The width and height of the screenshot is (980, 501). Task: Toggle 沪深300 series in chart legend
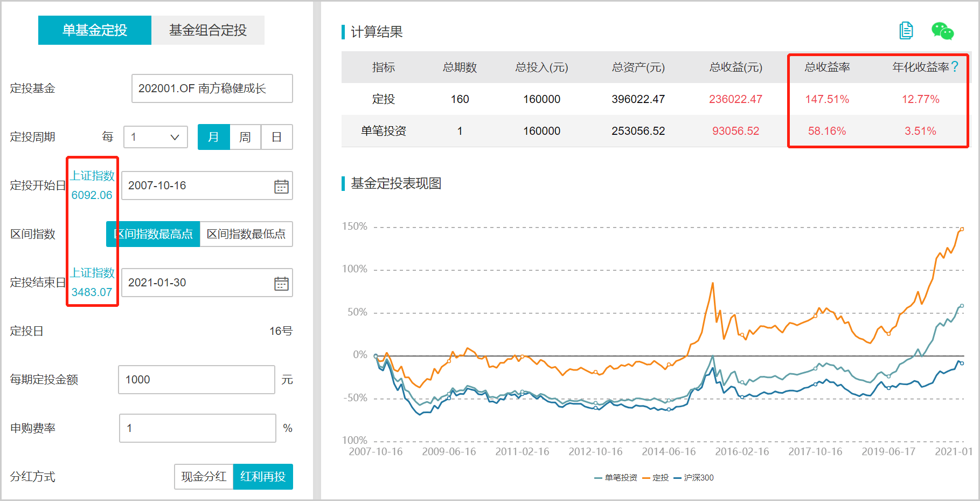click(x=694, y=478)
